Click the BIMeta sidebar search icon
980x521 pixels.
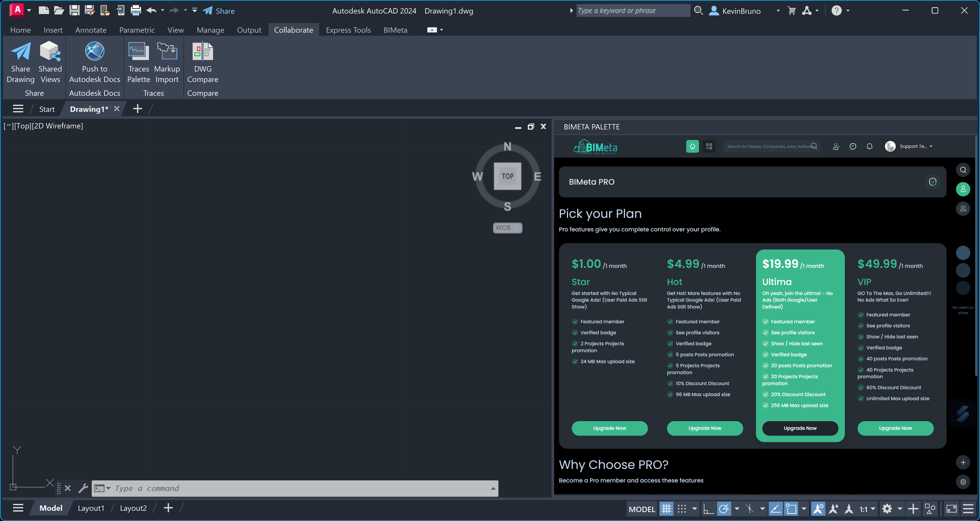(x=963, y=170)
